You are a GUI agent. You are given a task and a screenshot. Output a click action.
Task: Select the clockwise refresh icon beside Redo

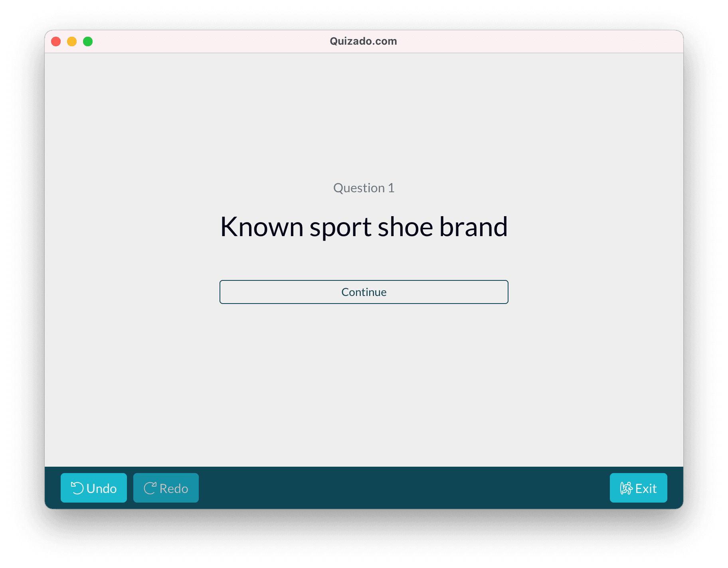[150, 487]
